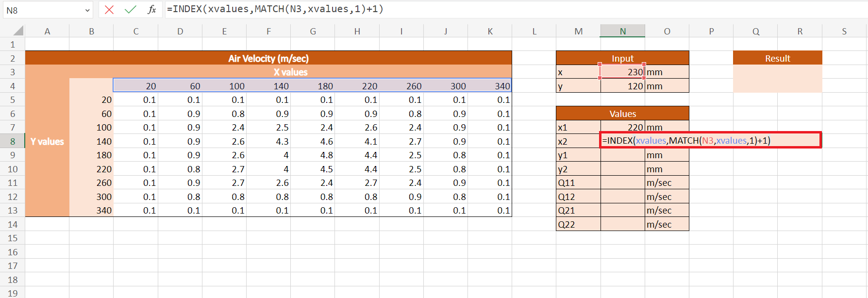Click in the formula bar text
Screen dimensions: 868x298
pos(485,9)
